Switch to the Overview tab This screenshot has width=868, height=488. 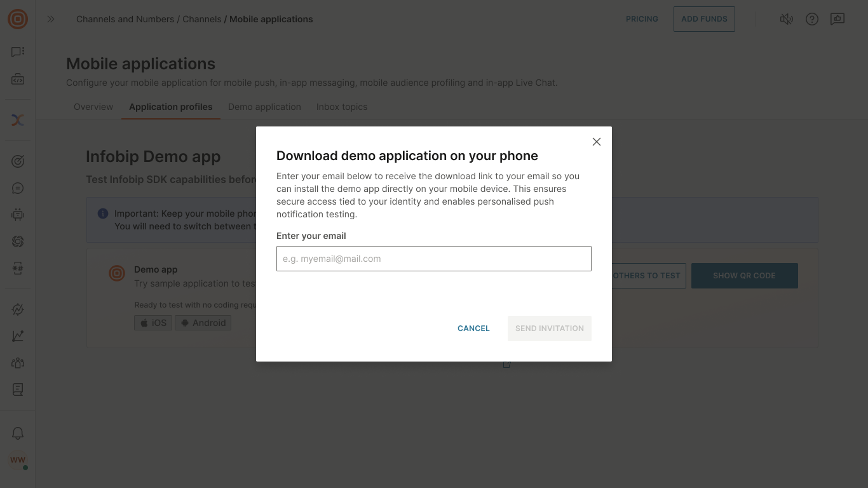93,107
